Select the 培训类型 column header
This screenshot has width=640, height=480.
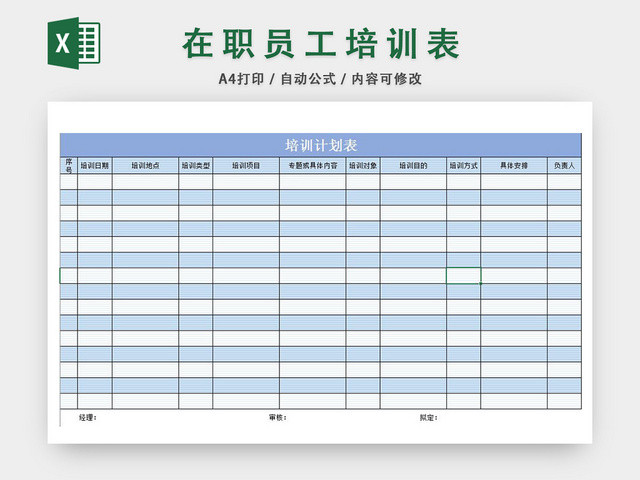196,166
